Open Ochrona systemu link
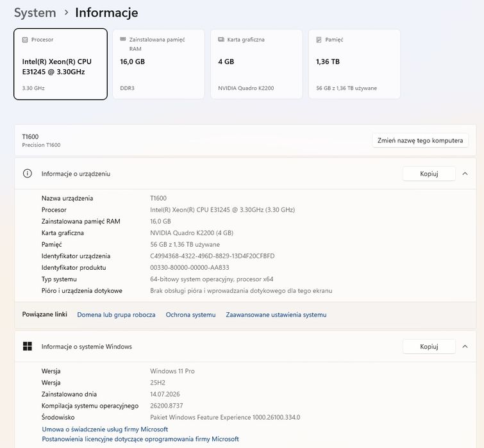Viewport: 484px width, 448px height. point(190,315)
